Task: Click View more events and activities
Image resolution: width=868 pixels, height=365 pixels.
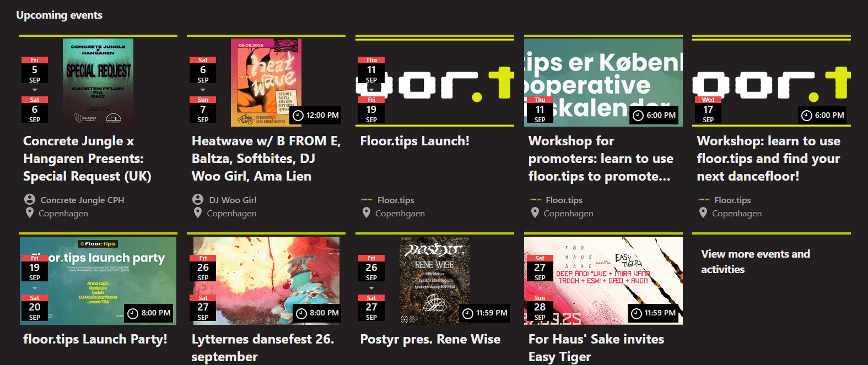Action: 756,262
